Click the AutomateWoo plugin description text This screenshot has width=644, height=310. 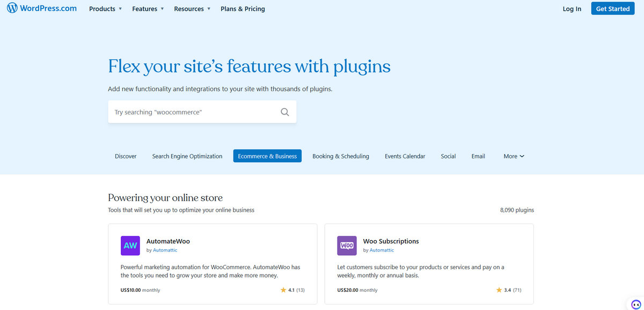(210, 271)
